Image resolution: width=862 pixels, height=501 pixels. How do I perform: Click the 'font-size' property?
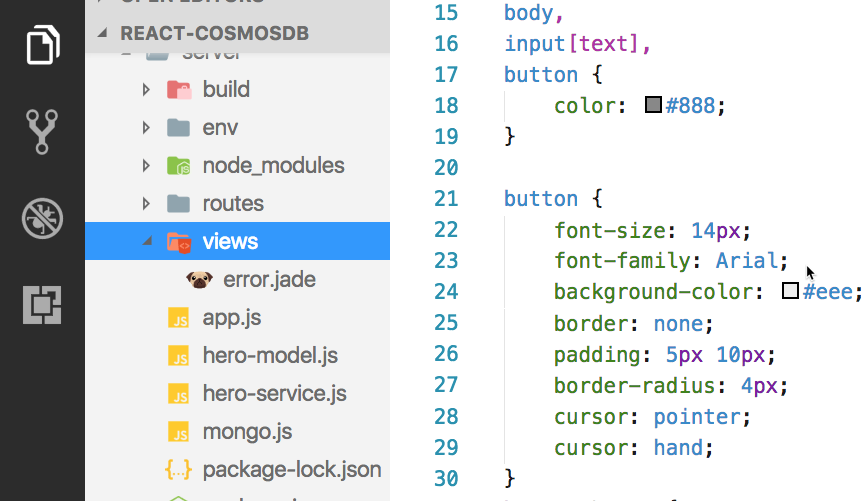610,230
